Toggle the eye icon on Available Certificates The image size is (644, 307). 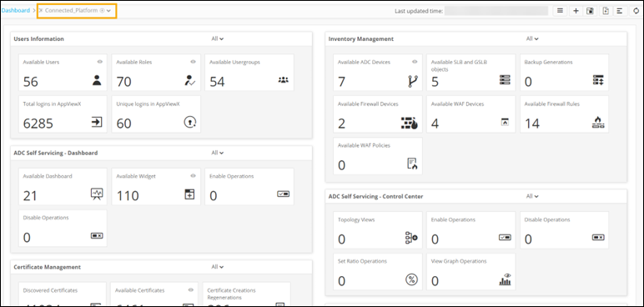coord(190,289)
